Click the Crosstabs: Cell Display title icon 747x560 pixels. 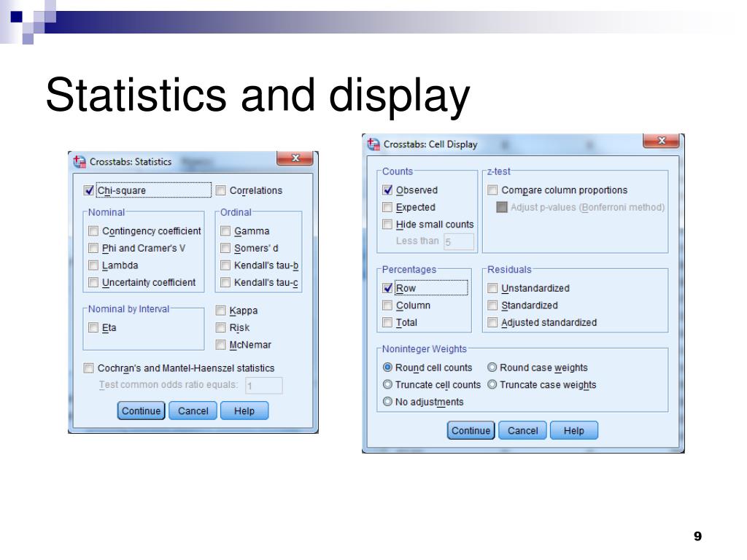[373, 144]
